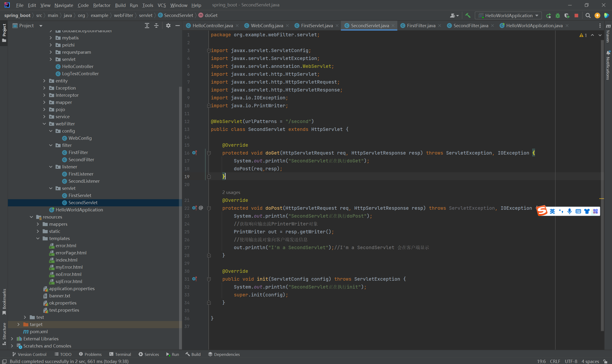612x364 pixels.
Task: Click override gutter icon on line 31
Action: pyautogui.click(x=194, y=279)
